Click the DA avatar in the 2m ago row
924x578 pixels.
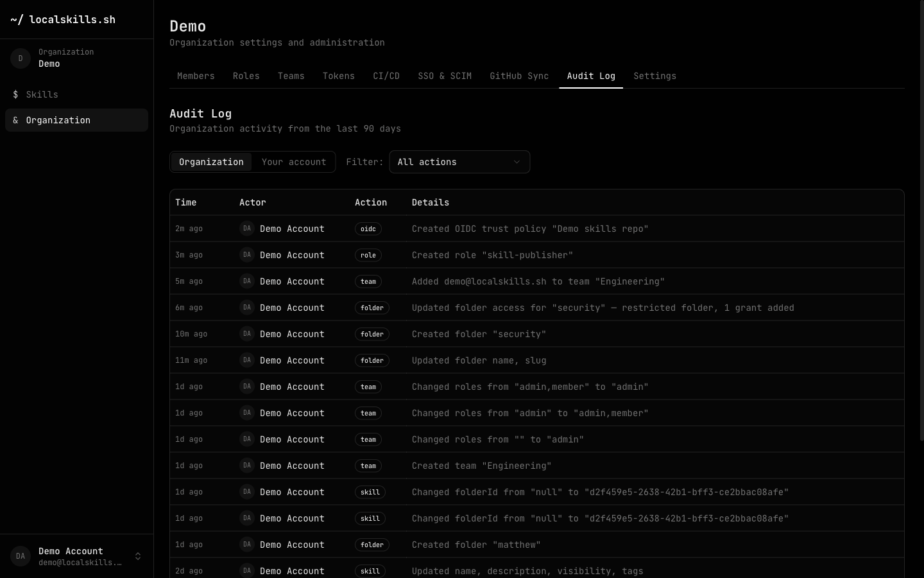[247, 229]
